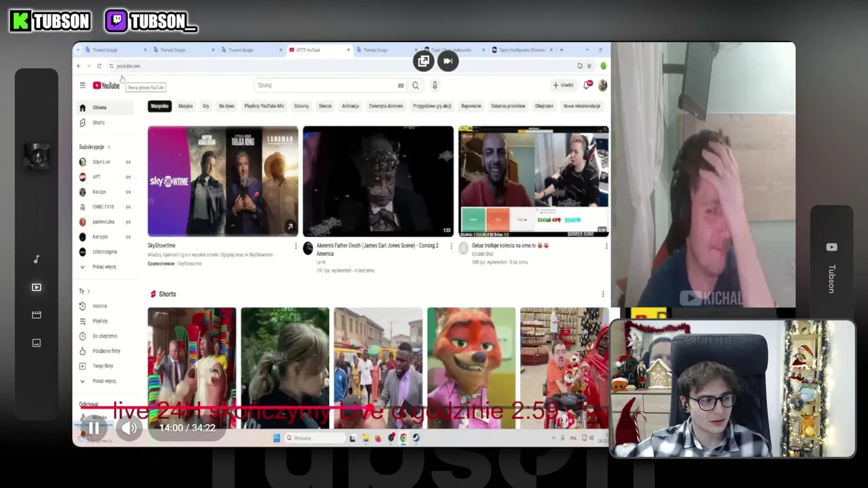Screen dimensions: 868x488
Task: Select the Na żywo filter chip
Action: click(226, 106)
